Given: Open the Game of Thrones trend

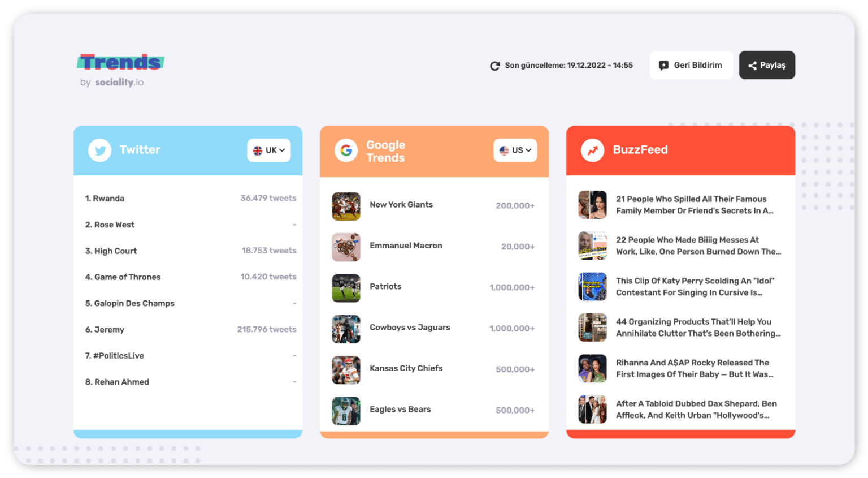Looking at the screenshot, I should coord(123,277).
